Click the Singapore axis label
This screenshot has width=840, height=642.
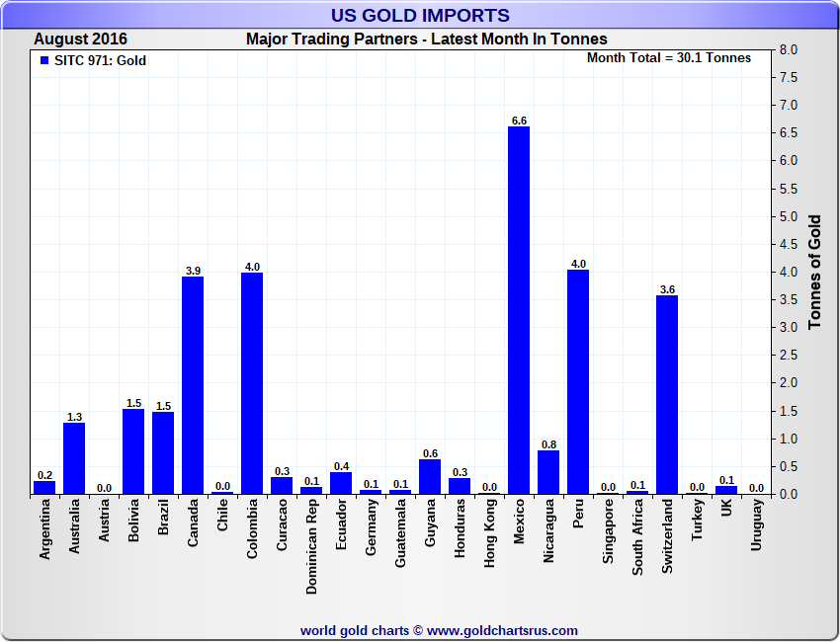tap(608, 531)
